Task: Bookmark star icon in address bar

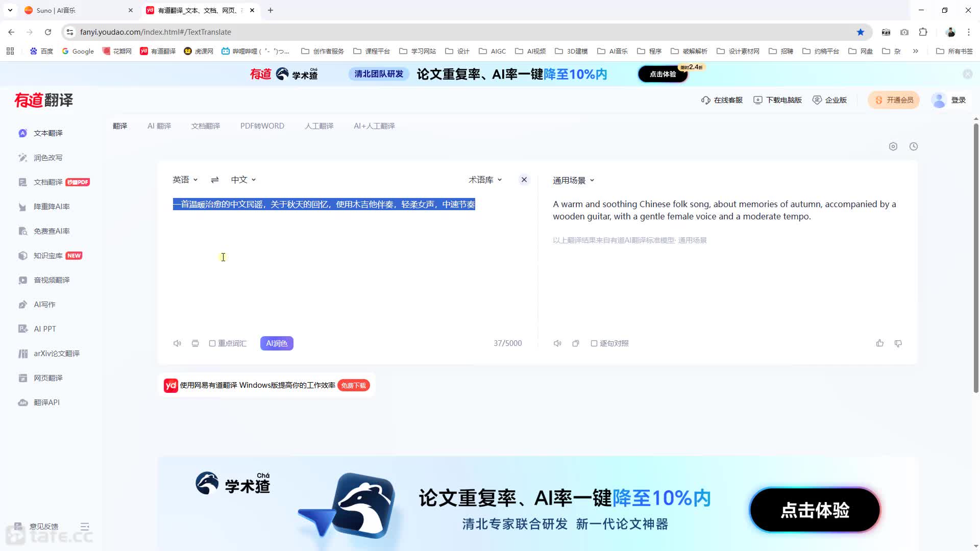Action: pyautogui.click(x=861, y=32)
